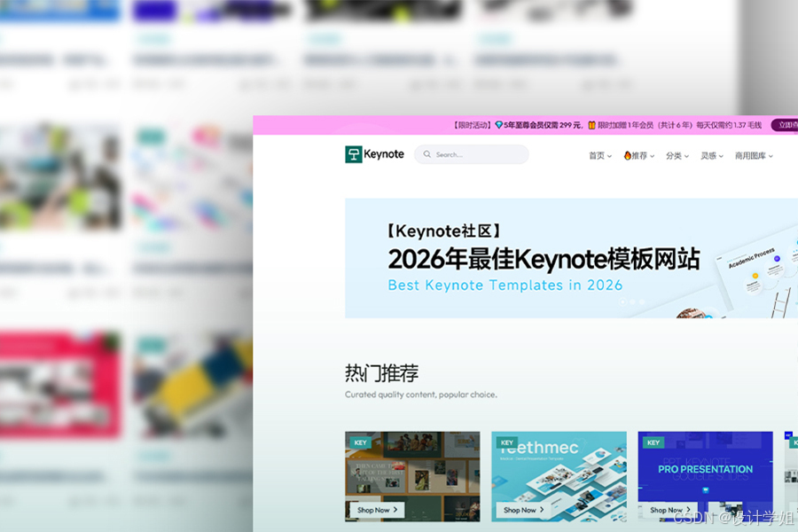The width and height of the screenshot is (798, 532).
Task: Open the 2026年最佳Keynote模板网站 banner
Action: coord(571,258)
